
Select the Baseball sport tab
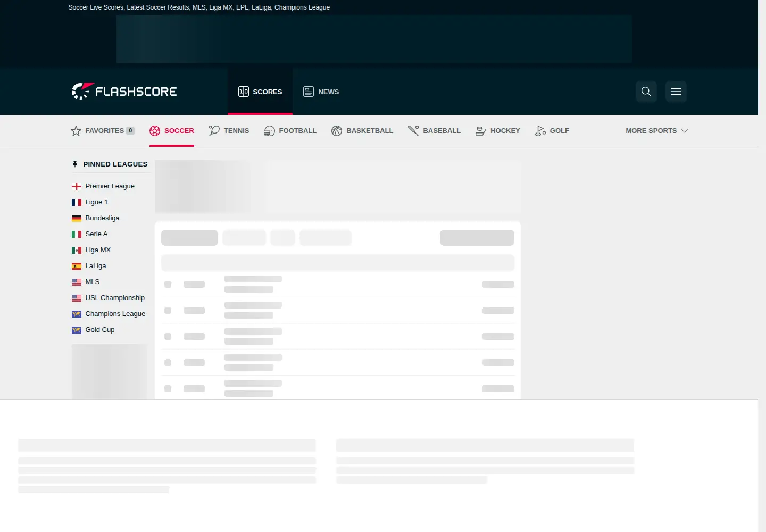point(435,131)
